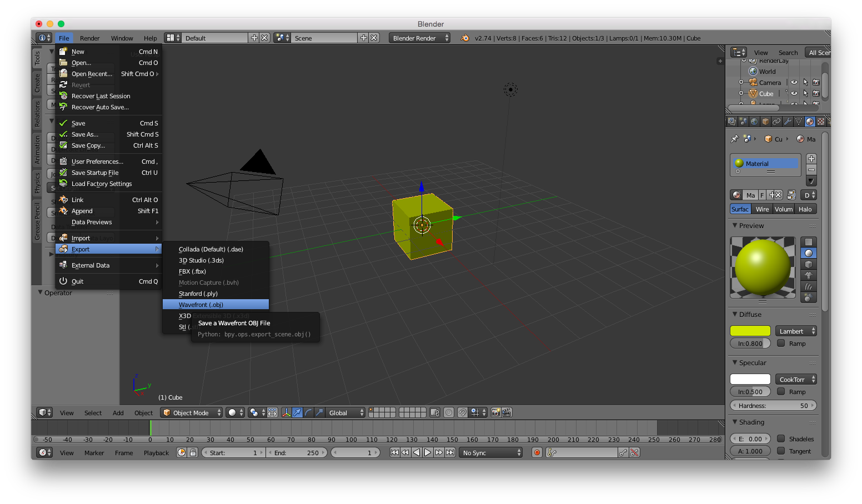862x504 pixels.
Task: Enable the Specular Ramp checkbox
Action: (781, 391)
